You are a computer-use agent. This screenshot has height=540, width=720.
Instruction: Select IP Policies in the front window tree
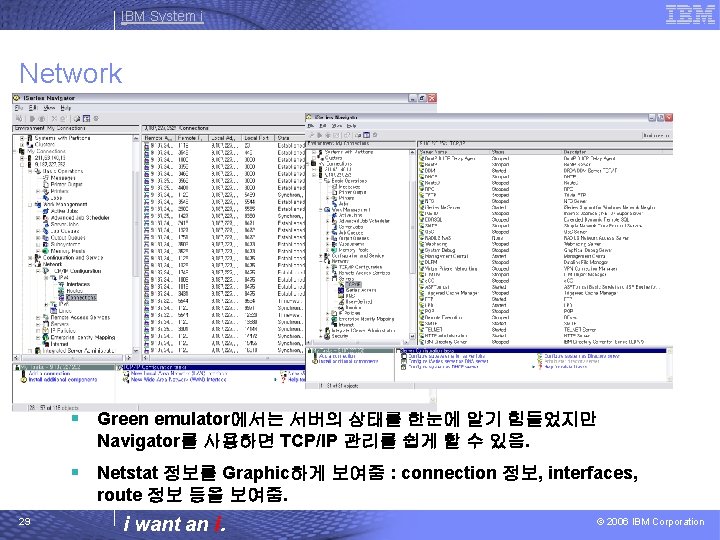tap(349, 313)
